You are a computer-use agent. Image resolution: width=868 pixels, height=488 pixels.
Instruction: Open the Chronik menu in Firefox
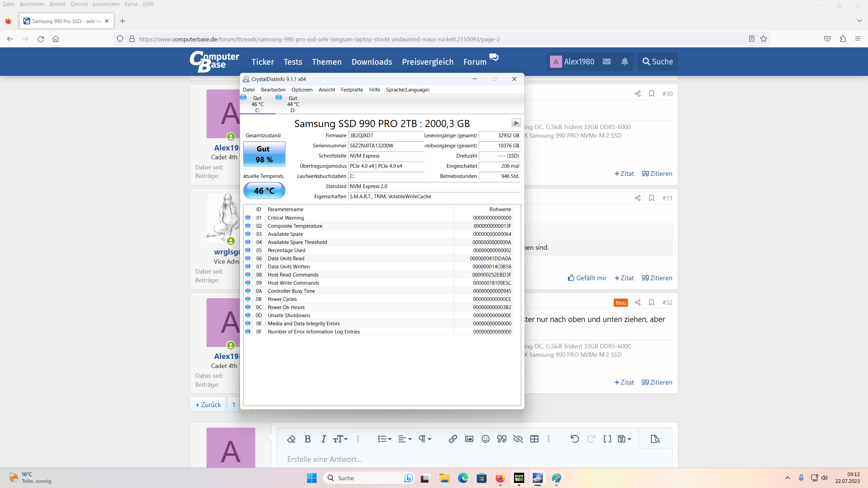79,4
